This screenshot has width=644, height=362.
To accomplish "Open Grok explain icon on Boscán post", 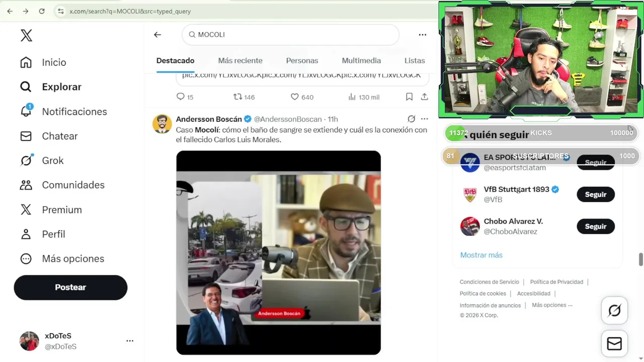I will coord(411,119).
